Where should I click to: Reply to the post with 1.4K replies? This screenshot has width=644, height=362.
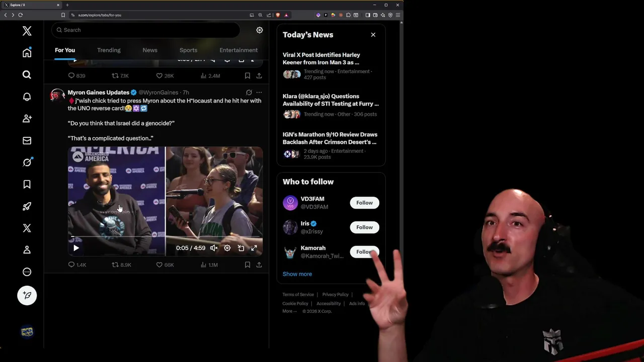pyautogui.click(x=77, y=265)
